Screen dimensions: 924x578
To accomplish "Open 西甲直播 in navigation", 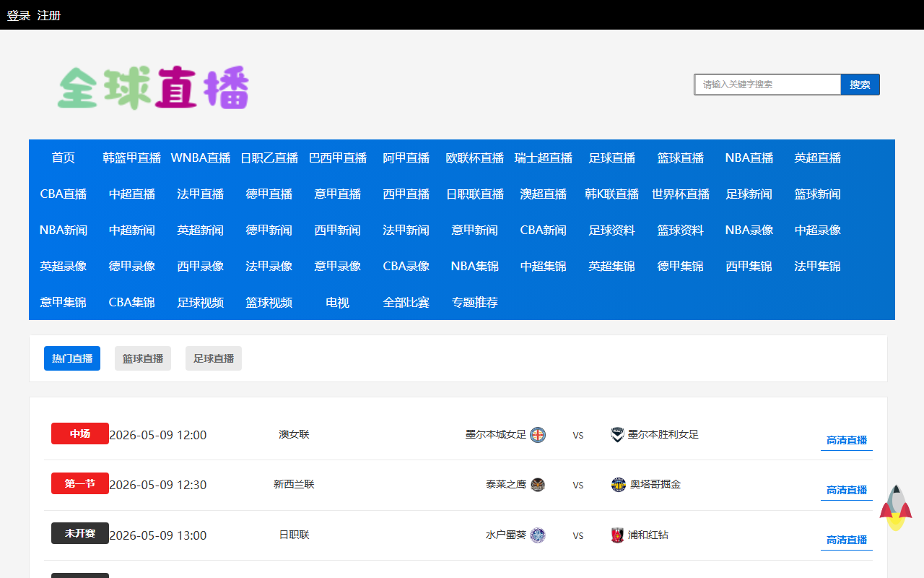I will click(406, 194).
